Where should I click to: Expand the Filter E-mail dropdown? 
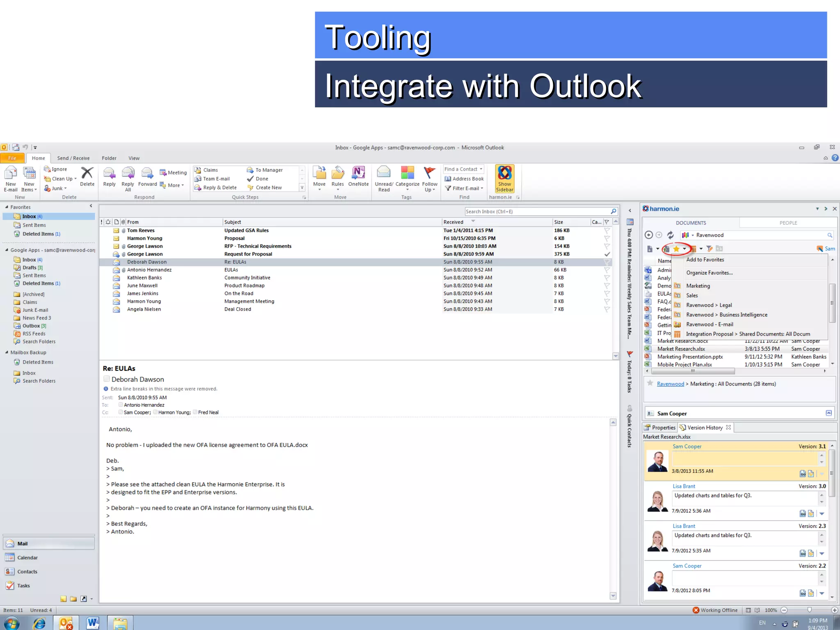[x=482, y=188]
